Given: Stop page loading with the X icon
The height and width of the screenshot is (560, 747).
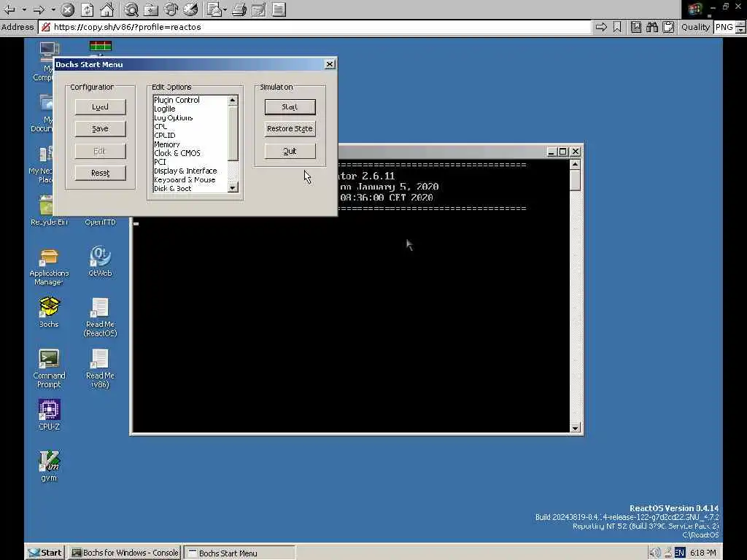Looking at the screenshot, I should (x=68, y=9).
